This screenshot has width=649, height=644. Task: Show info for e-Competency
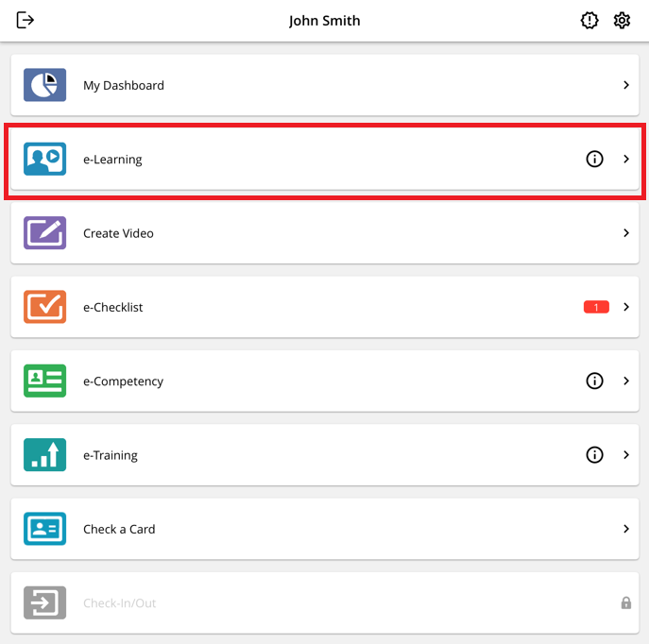(594, 381)
